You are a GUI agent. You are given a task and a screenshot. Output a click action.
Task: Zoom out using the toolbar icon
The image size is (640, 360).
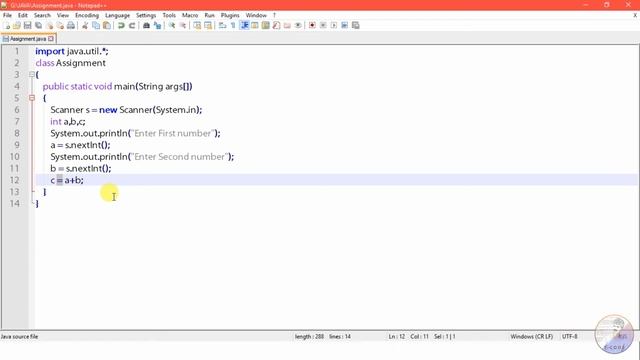[x=183, y=25]
